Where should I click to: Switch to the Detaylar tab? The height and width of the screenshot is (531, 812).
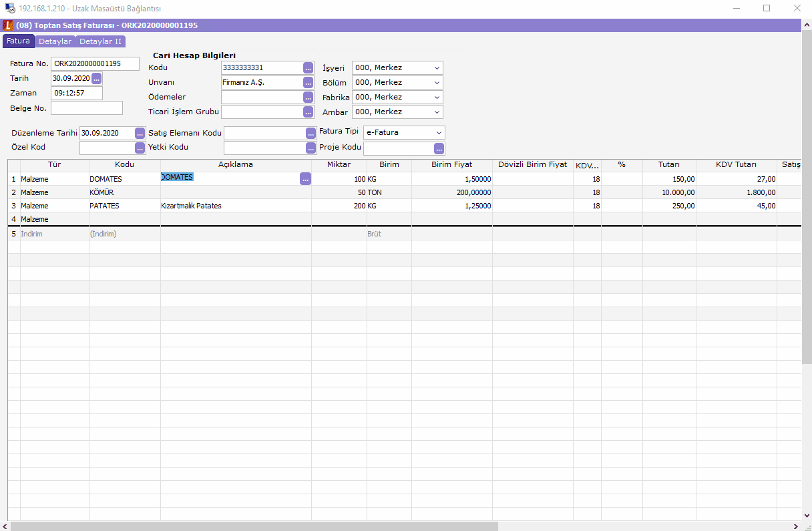pyautogui.click(x=55, y=41)
